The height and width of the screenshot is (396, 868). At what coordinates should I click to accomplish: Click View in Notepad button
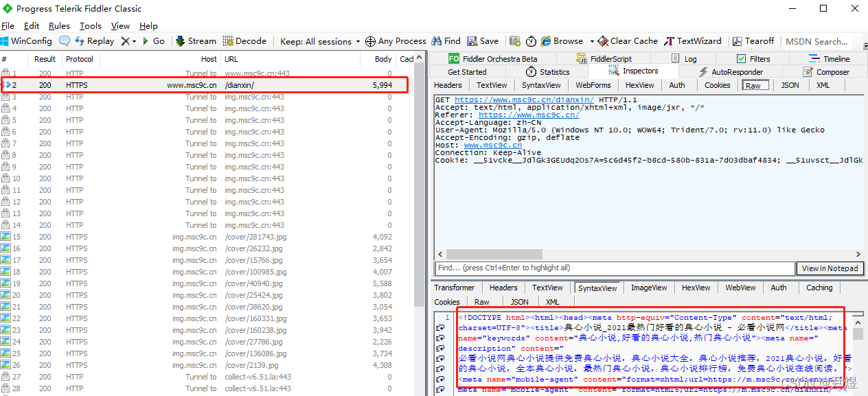click(x=830, y=268)
